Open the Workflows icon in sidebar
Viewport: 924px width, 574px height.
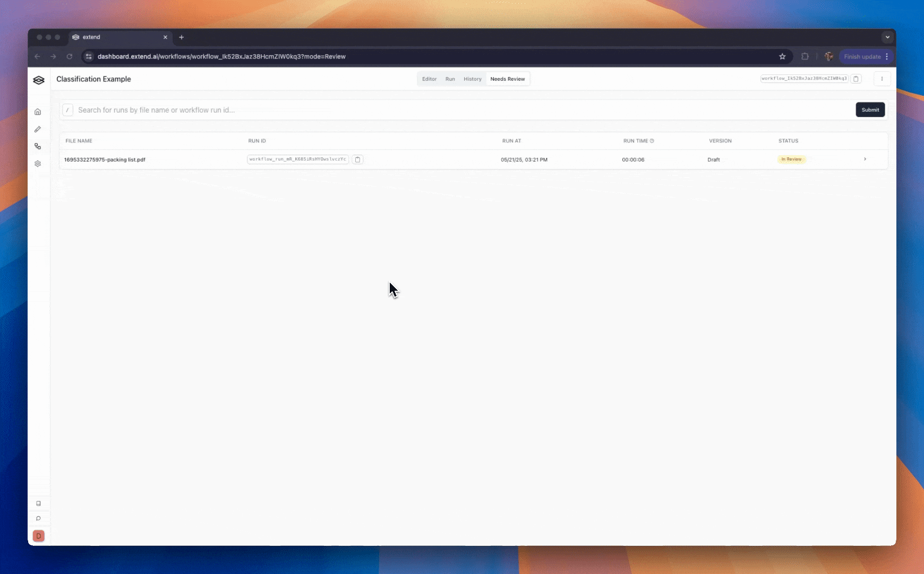click(x=38, y=146)
